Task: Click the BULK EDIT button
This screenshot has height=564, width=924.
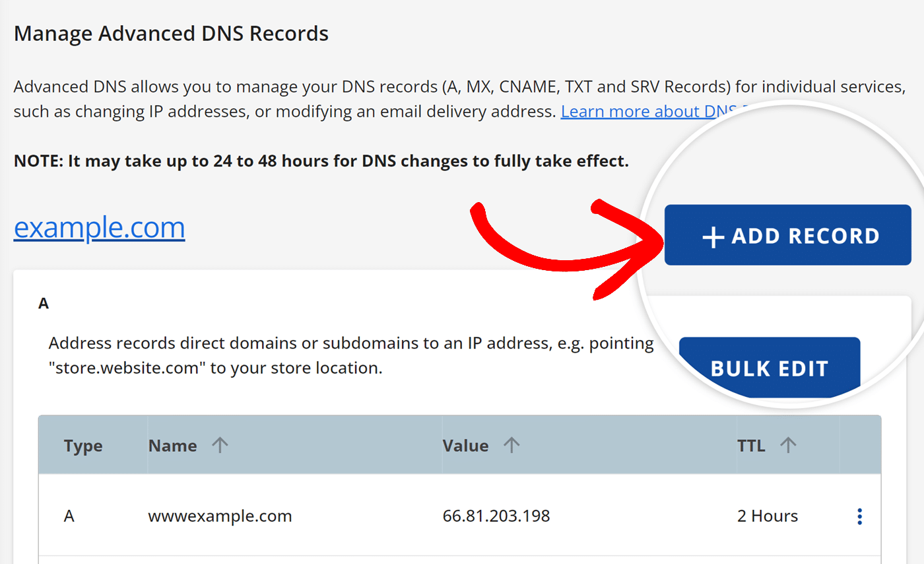Action: (769, 368)
